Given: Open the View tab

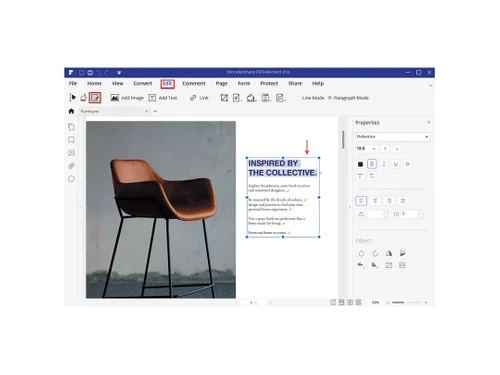Looking at the screenshot, I should click(x=117, y=83).
